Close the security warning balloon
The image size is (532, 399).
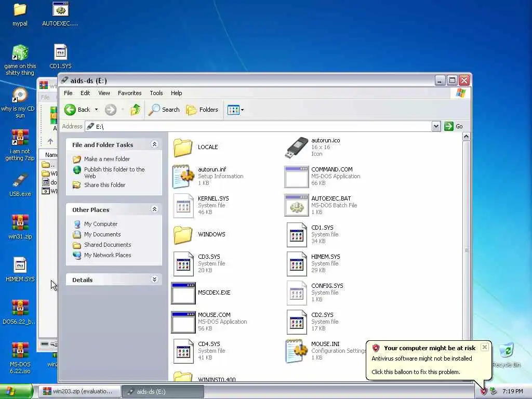tap(485, 347)
